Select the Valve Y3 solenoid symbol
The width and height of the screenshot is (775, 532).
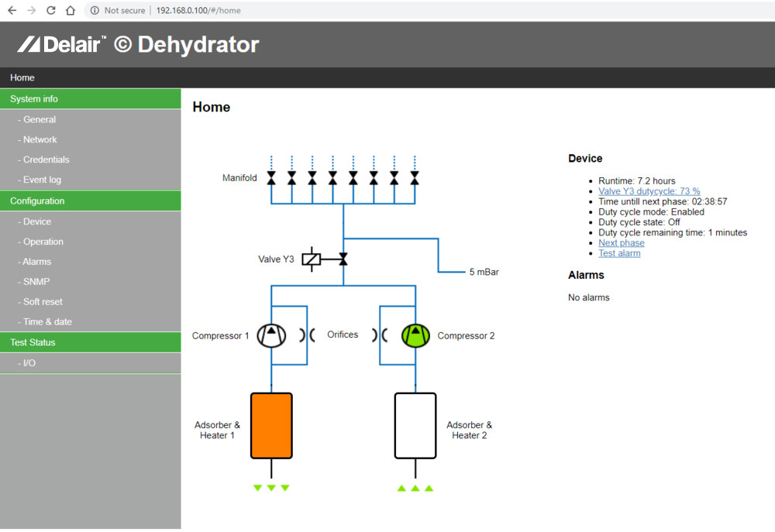point(312,259)
